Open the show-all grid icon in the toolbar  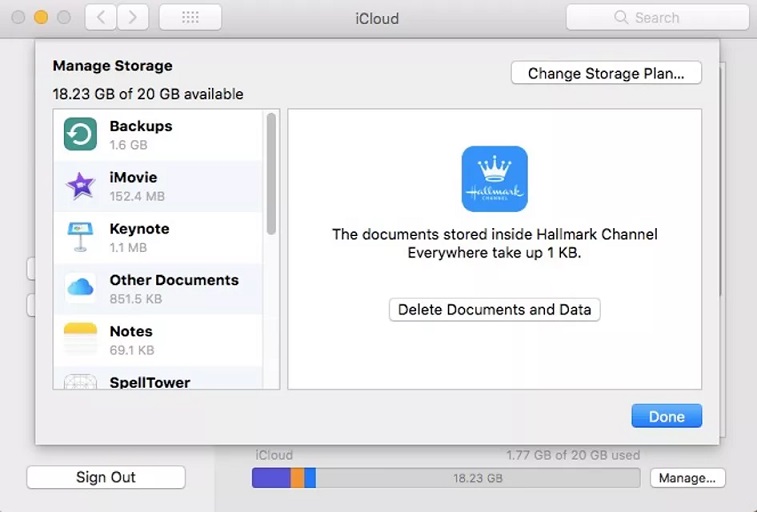[x=190, y=18]
